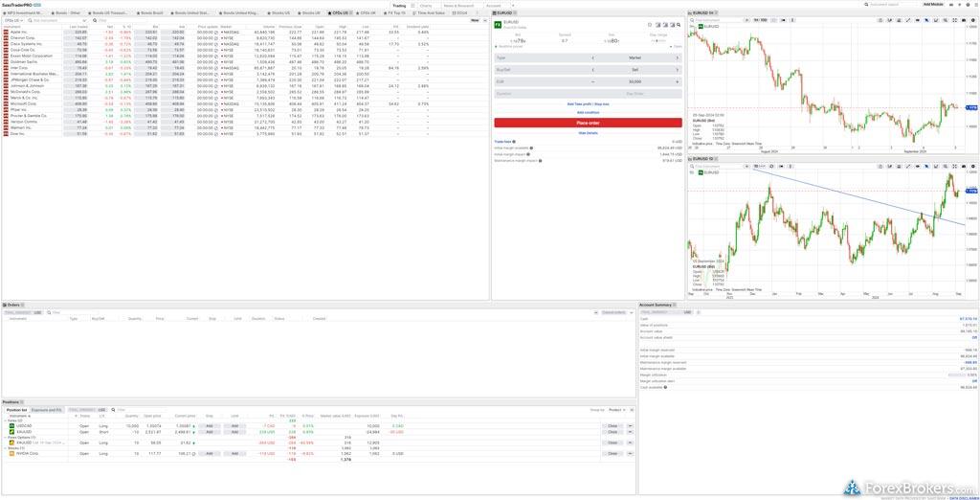980x500 pixels.
Task: Click the Cancel orders button
Action: tap(613, 311)
